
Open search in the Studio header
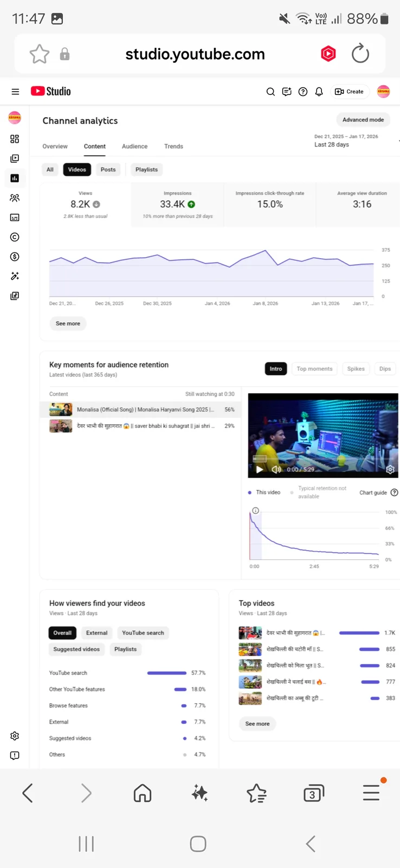[270, 92]
